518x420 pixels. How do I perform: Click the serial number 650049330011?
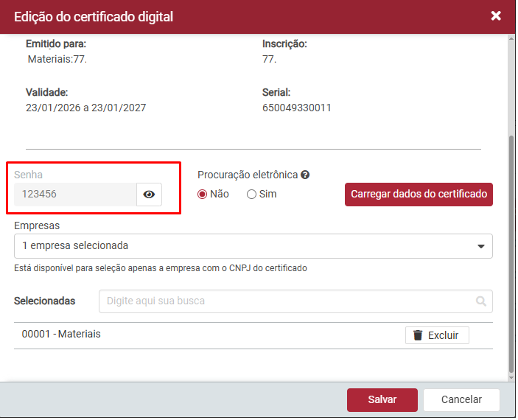point(297,108)
